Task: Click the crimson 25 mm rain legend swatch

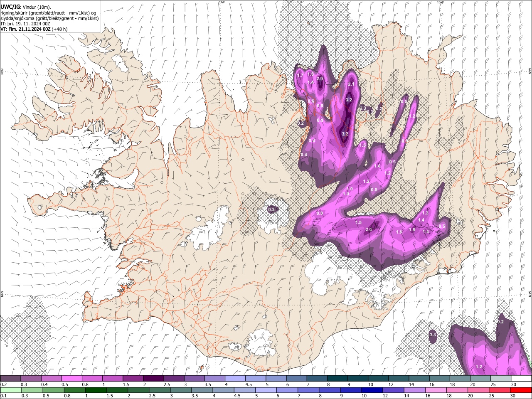Action: [x=501, y=390]
